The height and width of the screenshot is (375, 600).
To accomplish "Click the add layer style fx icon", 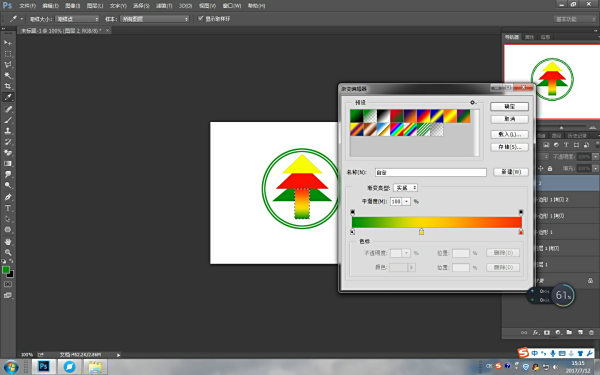I will tap(535, 333).
